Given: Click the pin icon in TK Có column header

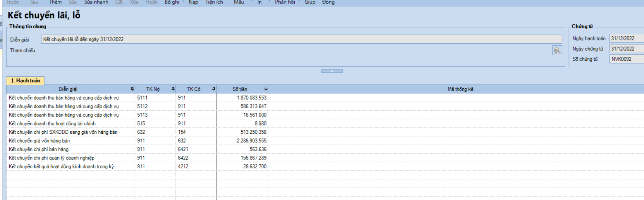Looking at the screenshot, I should point(214,89).
